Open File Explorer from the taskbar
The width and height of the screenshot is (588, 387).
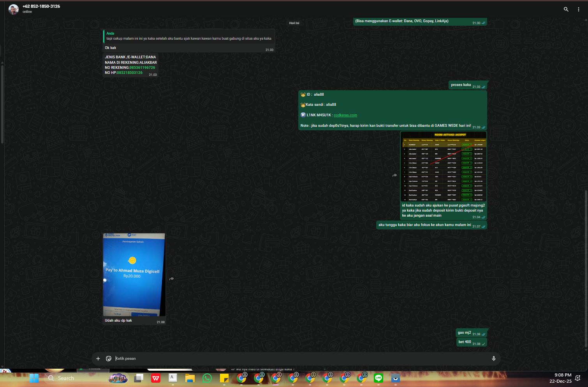pyautogui.click(x=190, y=378)
